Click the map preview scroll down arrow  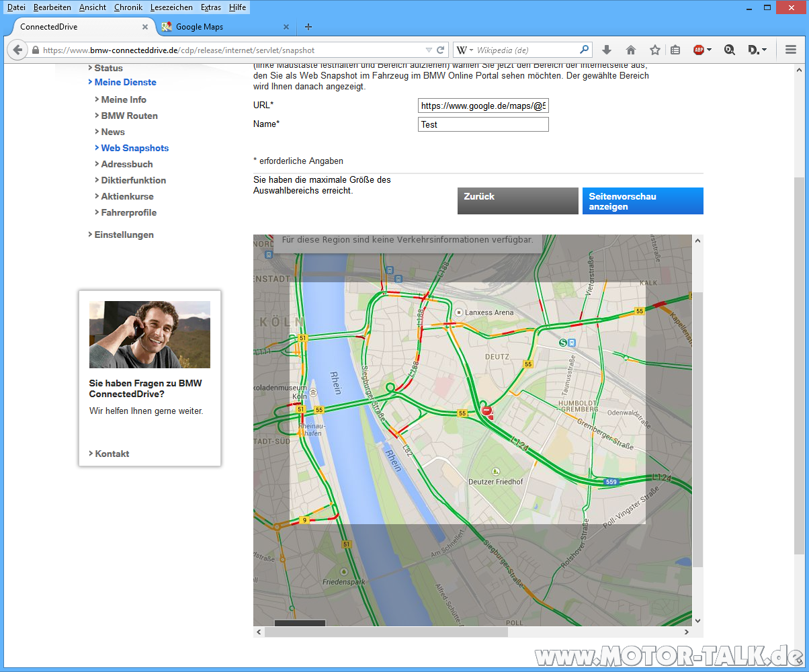click(697, 620)
